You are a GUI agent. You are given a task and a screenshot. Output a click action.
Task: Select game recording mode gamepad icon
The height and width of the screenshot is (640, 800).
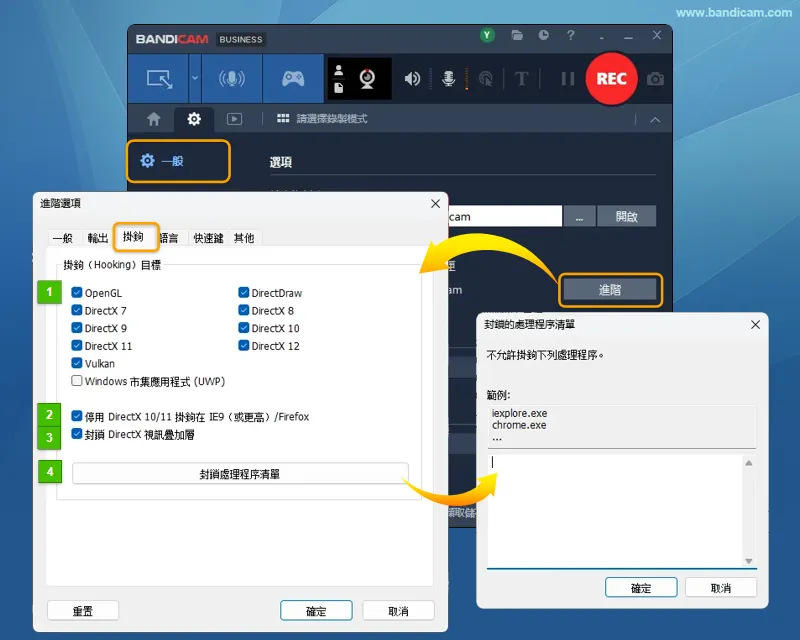pyautogui.click(x=293, y=79)
